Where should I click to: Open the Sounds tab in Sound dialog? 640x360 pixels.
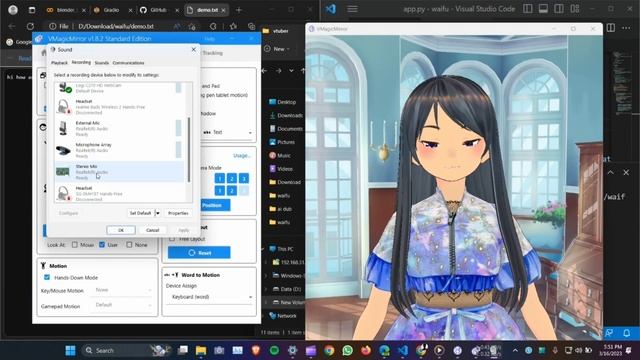click(x=102, y=63)
